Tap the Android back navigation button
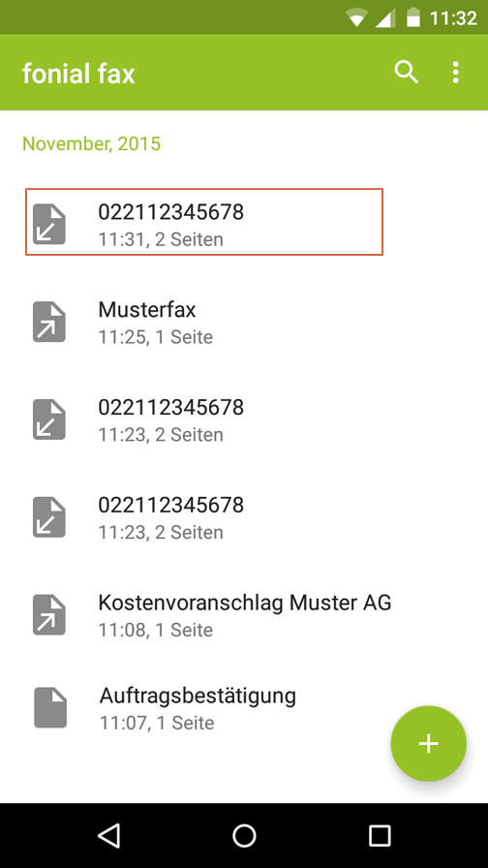Viewport: 488px width, 868px height. pyautogui.click(x=108, y=835)
